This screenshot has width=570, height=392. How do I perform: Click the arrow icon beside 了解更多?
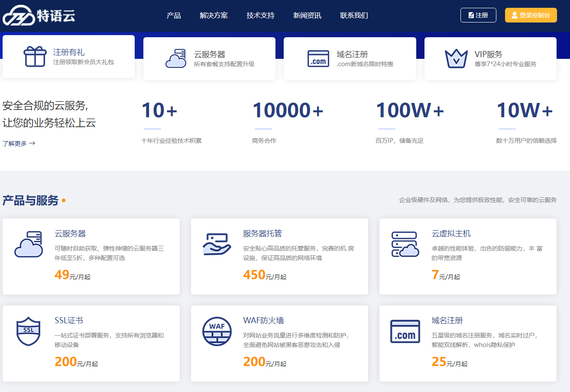point(32,143)
